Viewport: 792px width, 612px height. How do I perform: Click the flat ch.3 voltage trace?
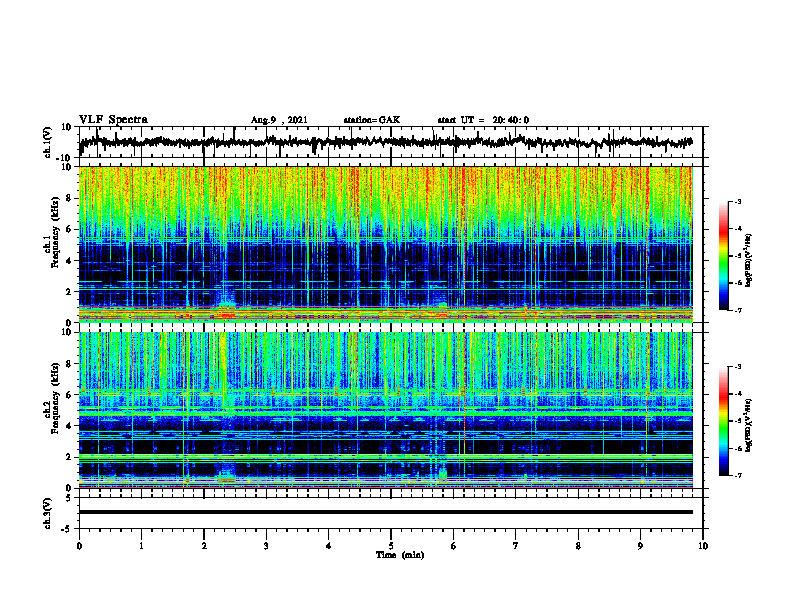(x=386, y=512)
